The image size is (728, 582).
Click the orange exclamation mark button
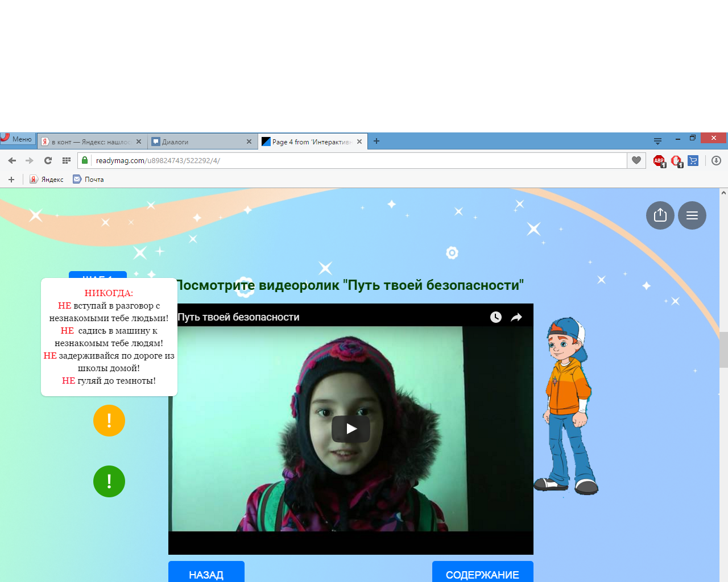tap(109, 421)
